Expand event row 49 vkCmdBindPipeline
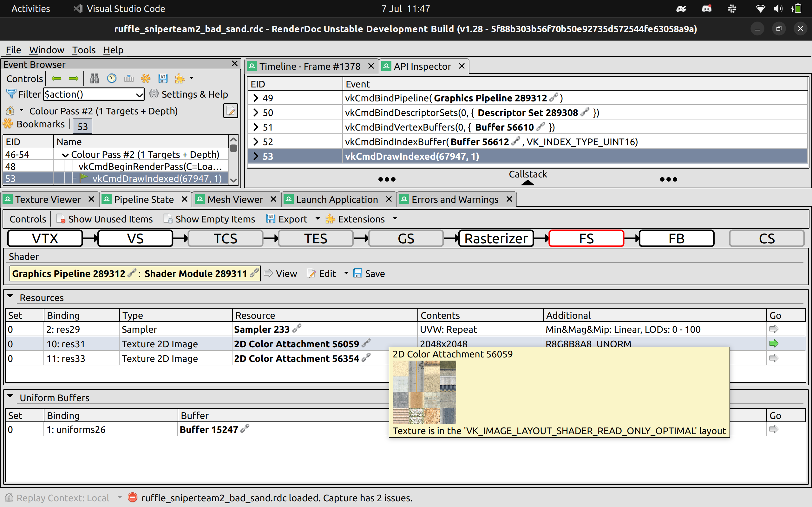 pos(256,98)
